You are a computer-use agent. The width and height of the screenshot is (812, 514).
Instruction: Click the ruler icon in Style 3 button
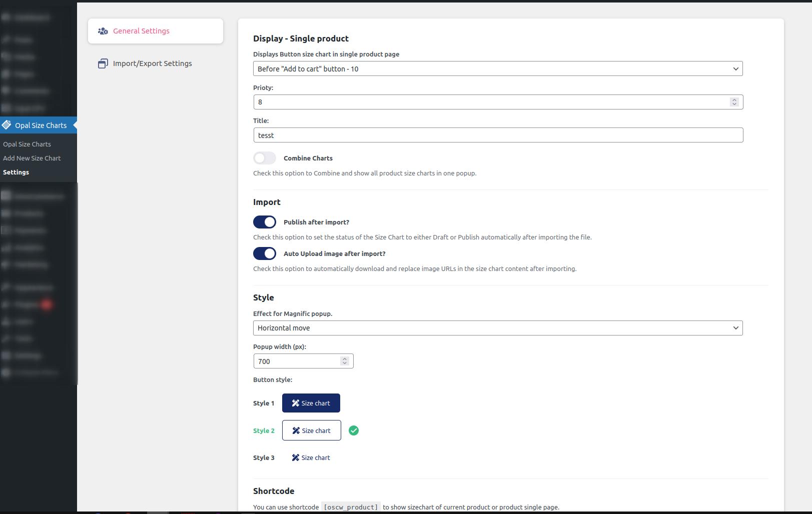click(296, 457)
